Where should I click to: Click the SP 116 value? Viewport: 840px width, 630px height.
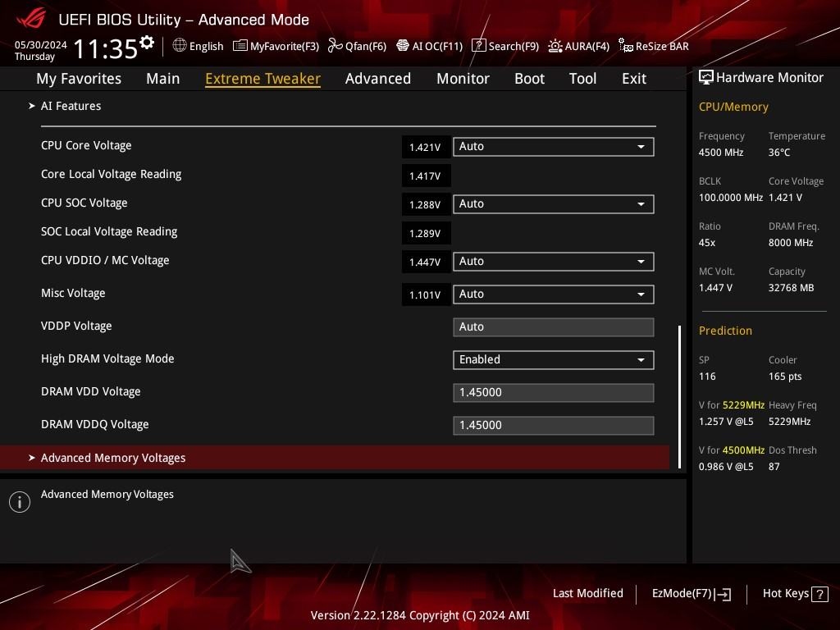tap(707, 377)
